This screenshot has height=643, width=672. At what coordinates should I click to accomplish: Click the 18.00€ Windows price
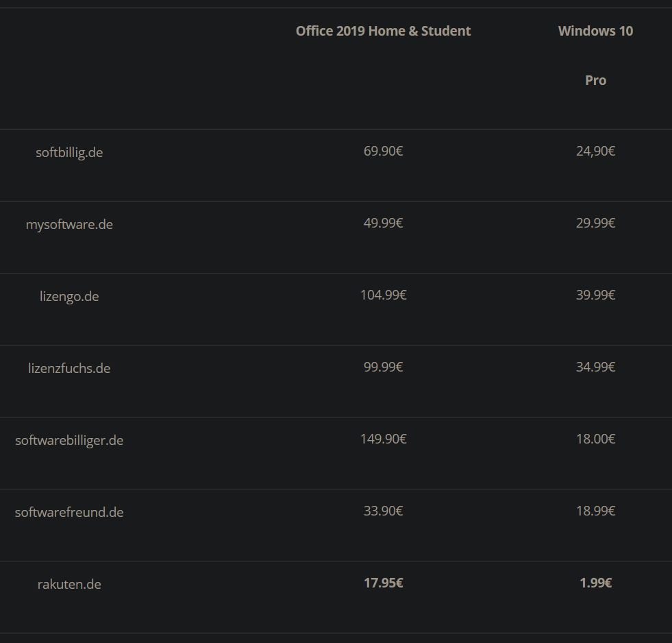[x=595, y=439]
